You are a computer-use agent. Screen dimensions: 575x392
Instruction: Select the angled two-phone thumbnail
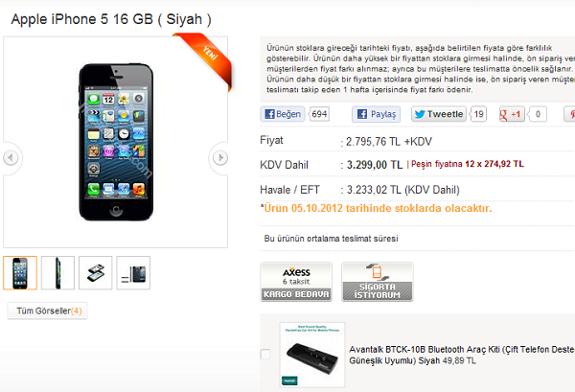pyautogui.click(x=95, y=273)
